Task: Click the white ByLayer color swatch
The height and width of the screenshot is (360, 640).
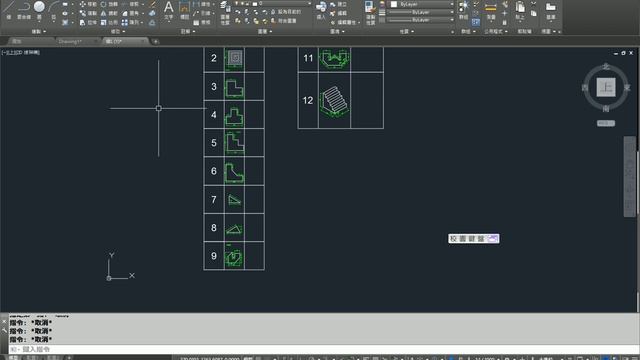Action: 394,4
